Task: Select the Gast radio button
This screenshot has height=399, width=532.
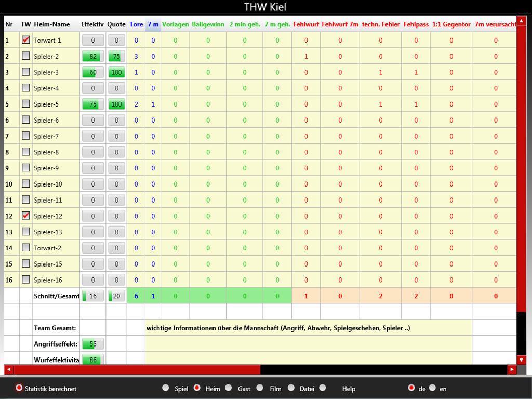Action: (x=229, y=388)
